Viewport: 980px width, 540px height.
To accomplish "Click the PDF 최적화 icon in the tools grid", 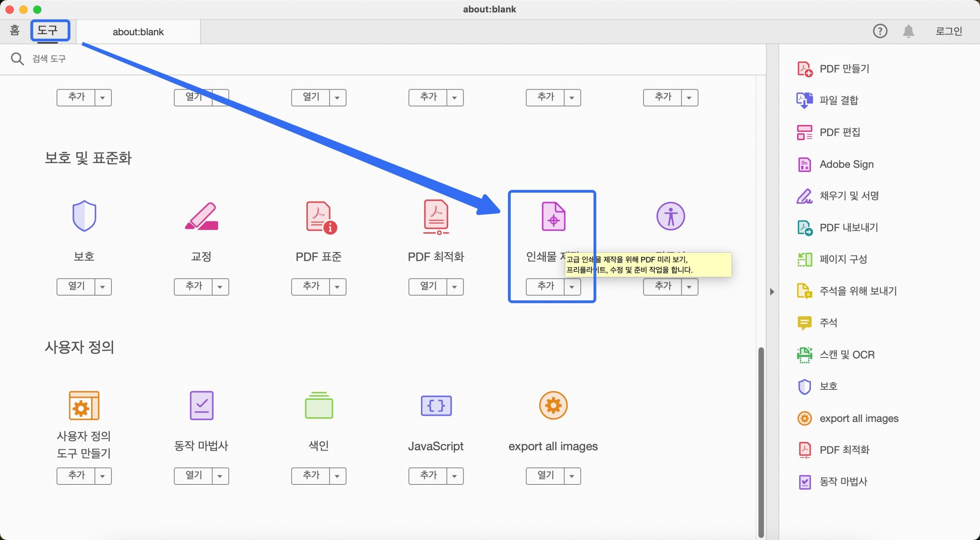I will (436, 217).
